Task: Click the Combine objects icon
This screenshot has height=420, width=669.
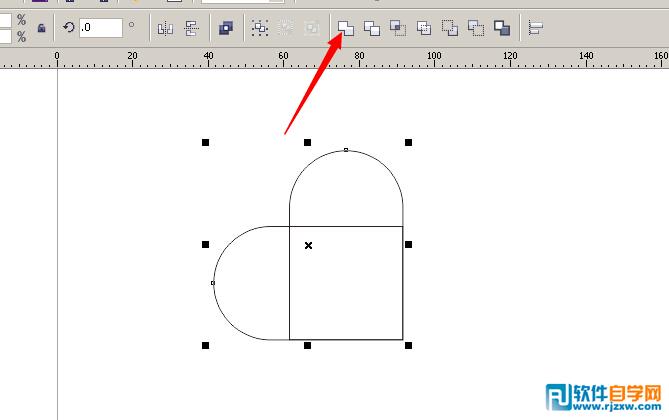Action: click(x=226, y=28)
